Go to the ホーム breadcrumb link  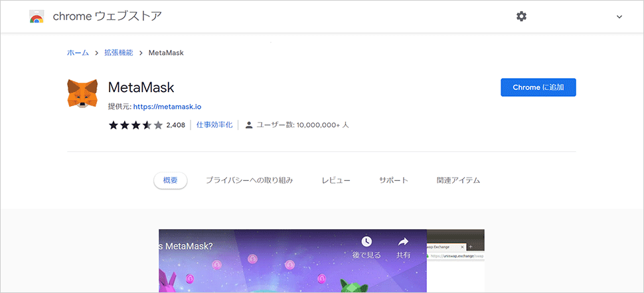point(78,53)
